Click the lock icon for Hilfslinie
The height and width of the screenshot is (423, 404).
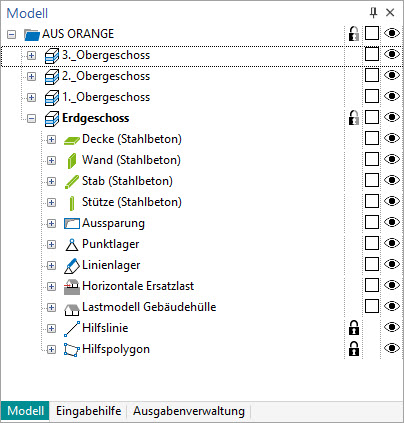coord(354,328)
